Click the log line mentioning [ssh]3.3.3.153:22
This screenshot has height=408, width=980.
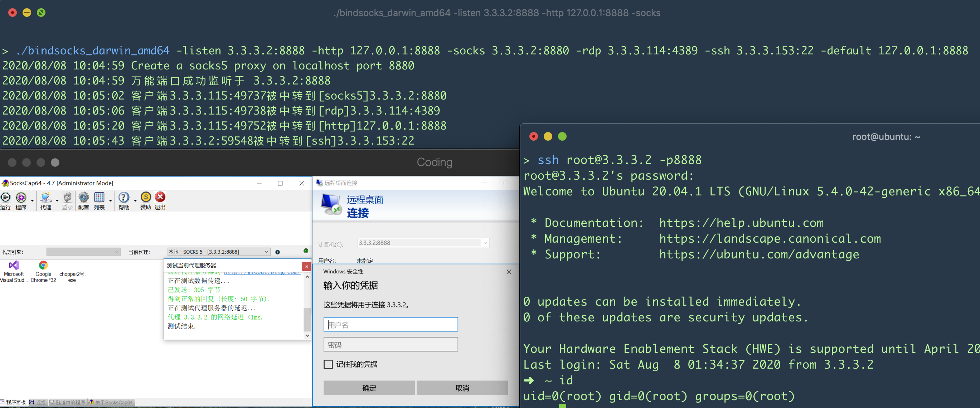208,141
